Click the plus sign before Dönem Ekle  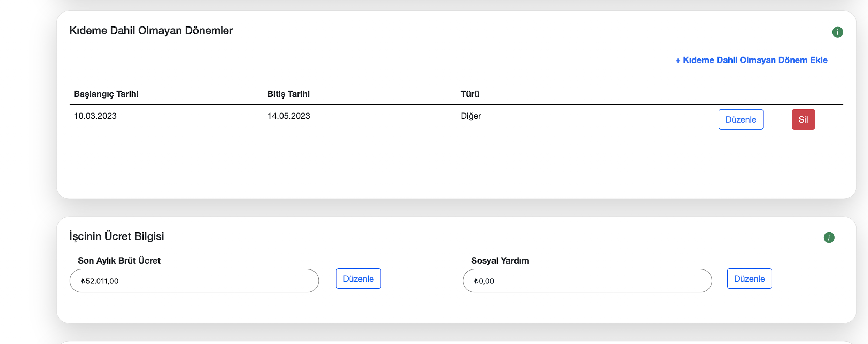tap(677, 61)
